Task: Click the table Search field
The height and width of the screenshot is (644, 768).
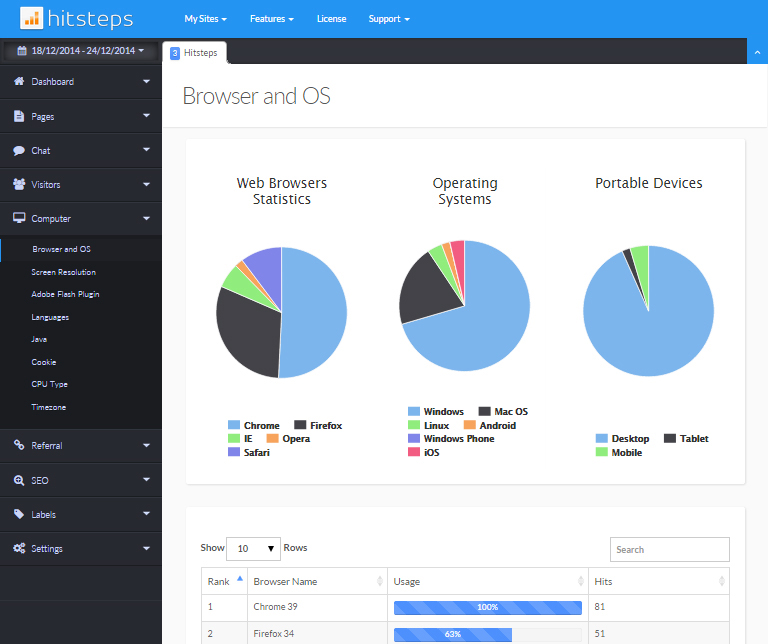Action: click(669, 549)
